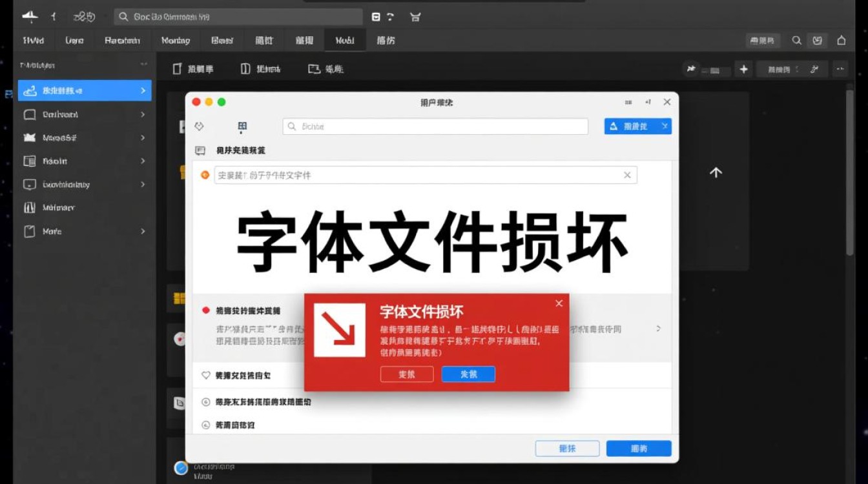Image resolution: width=868 pixels, height=484 pixels.
Task: Click the small grid icon in dialog title bar
Action: pos(628,103)
